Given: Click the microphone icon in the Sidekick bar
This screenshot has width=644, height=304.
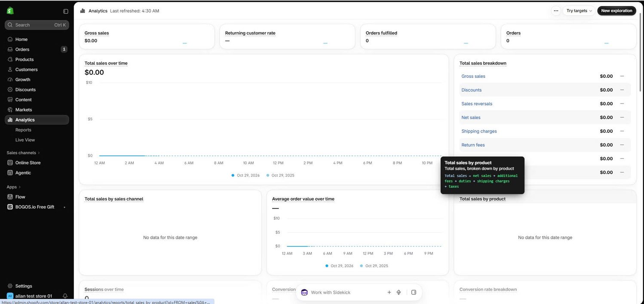Looking at the screenshot, I should pyautogui.click(x=399, y=292).
